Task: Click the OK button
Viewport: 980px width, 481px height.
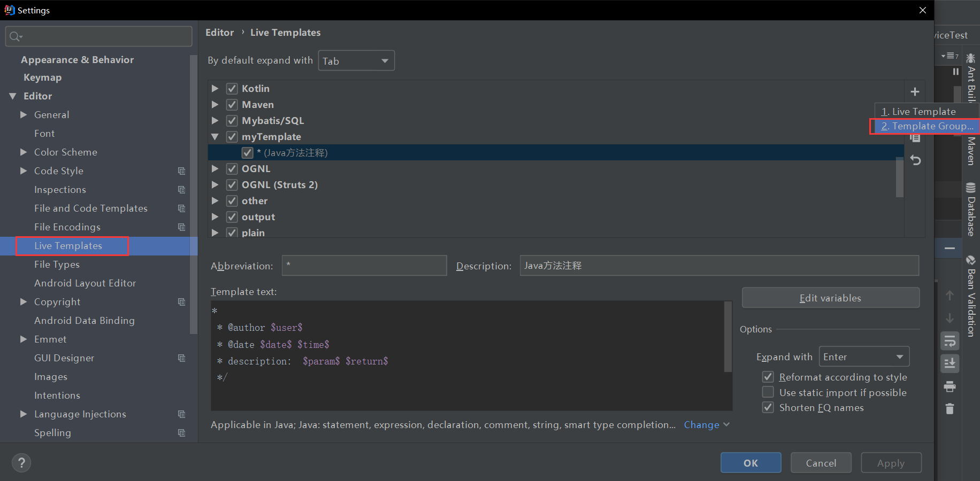Action: (x=751, y=463)
